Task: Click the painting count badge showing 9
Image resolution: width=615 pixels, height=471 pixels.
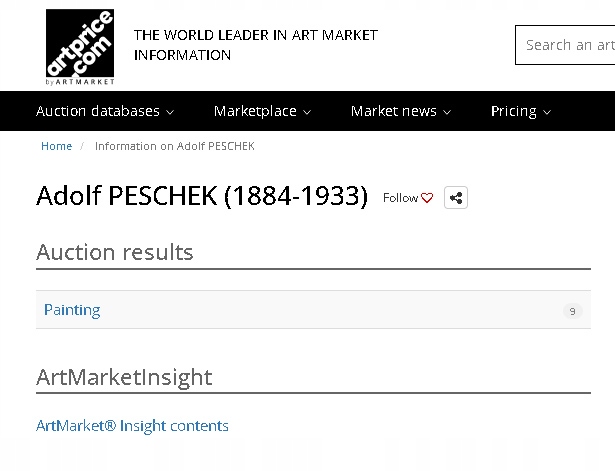Action: tap(572, 311)
